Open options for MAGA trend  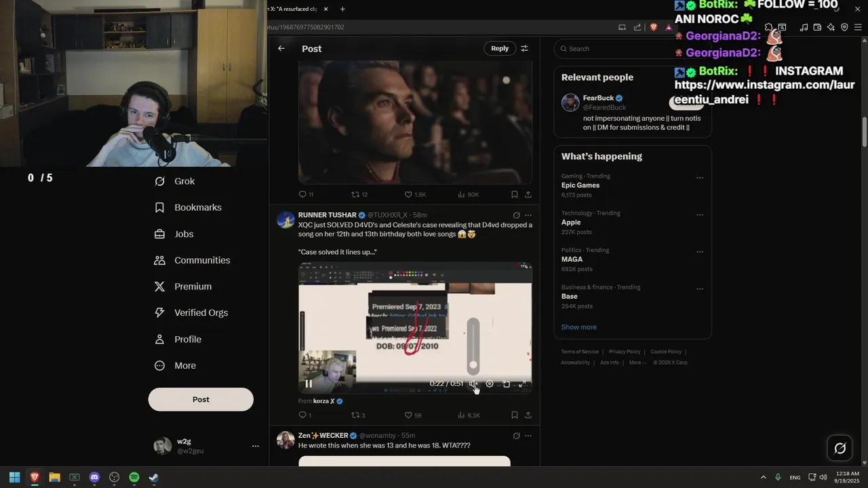(700, 252)
